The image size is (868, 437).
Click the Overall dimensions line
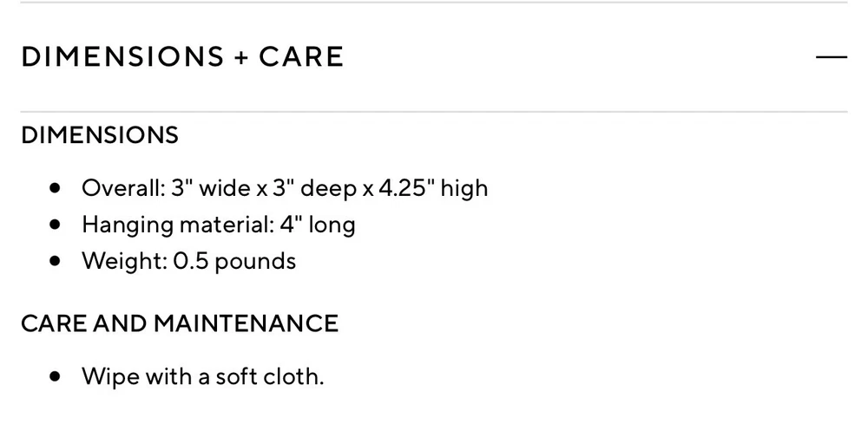pos(285,187)
